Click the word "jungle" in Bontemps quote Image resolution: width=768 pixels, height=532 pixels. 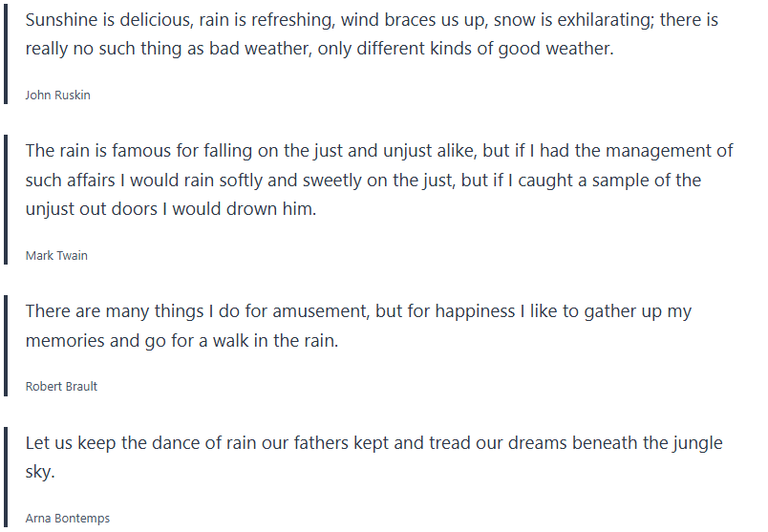695,443
